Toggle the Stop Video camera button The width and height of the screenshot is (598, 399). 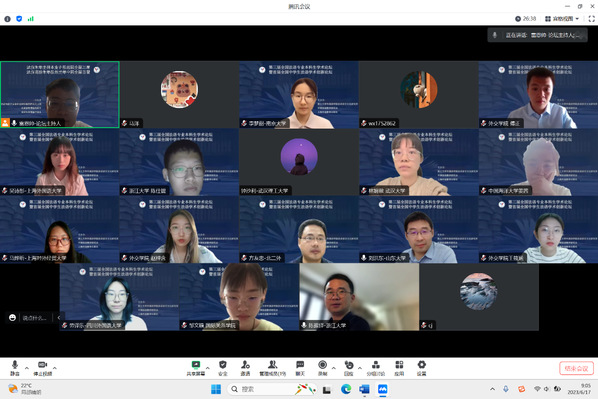[x=42, y=368]
